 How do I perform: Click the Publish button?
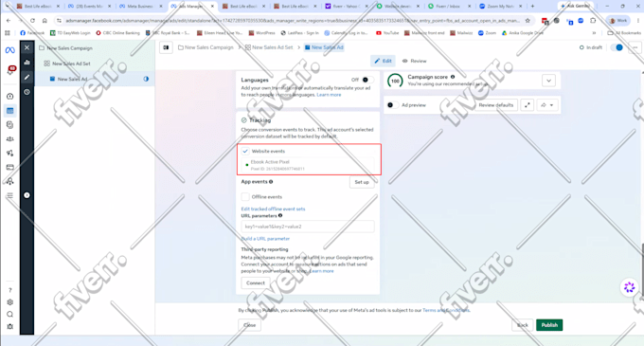(549, 325)
